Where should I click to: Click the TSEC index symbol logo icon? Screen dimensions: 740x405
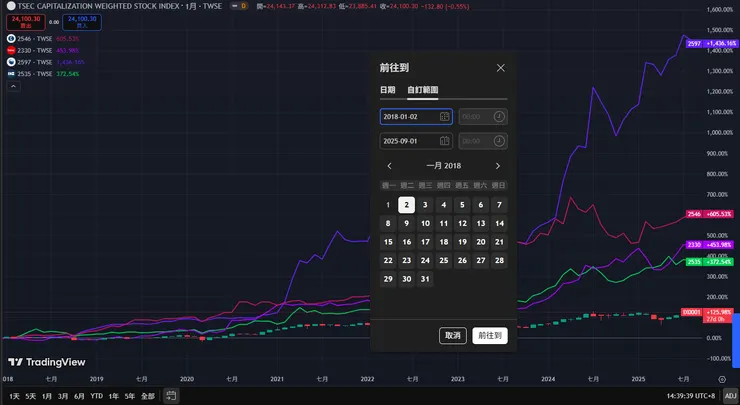click(x=11, y=6)
